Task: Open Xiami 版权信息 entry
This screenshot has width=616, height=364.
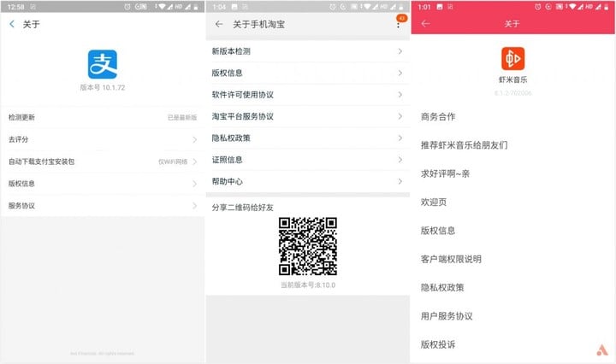Action: pos(438,231)
